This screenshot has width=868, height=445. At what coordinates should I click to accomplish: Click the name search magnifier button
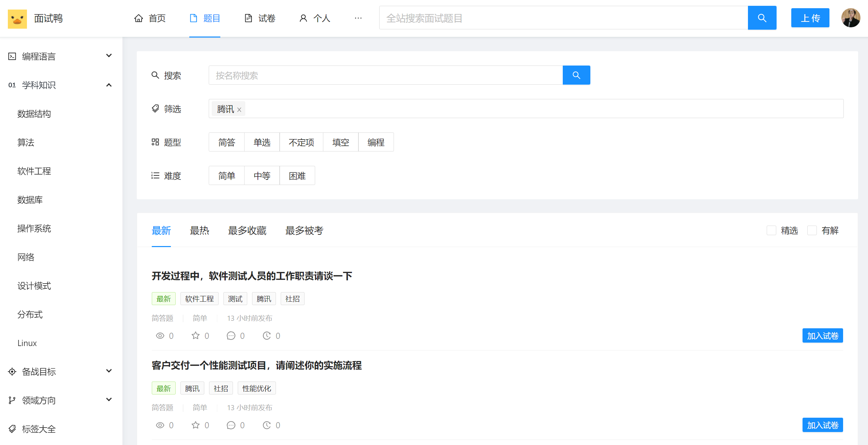[576, 75]
